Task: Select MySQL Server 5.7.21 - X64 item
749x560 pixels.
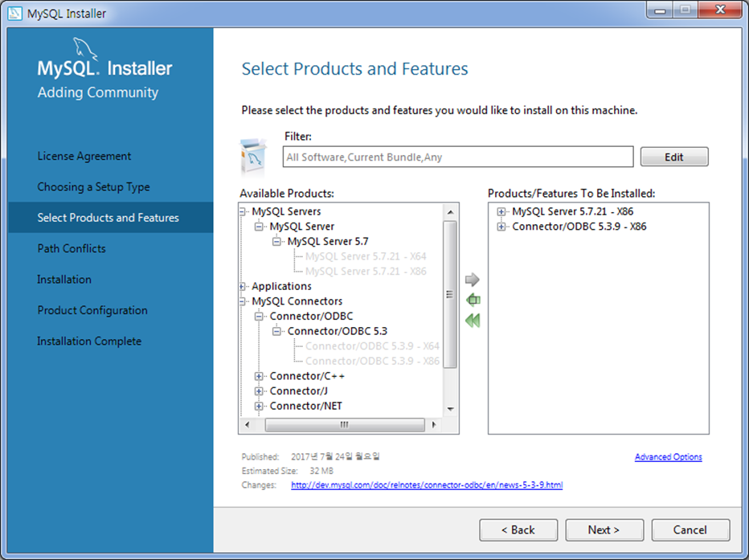Action: click(x=366, y=256)
